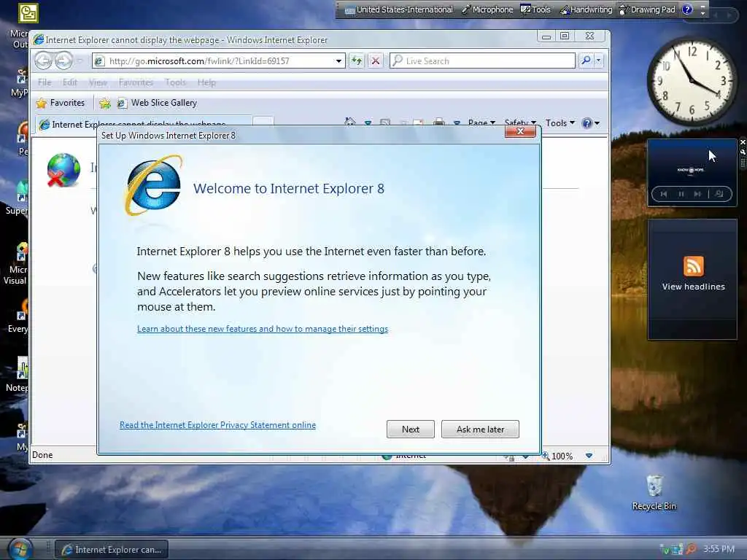
Task: Open the Drawing Pad
Action: click(x=647, y=9)
